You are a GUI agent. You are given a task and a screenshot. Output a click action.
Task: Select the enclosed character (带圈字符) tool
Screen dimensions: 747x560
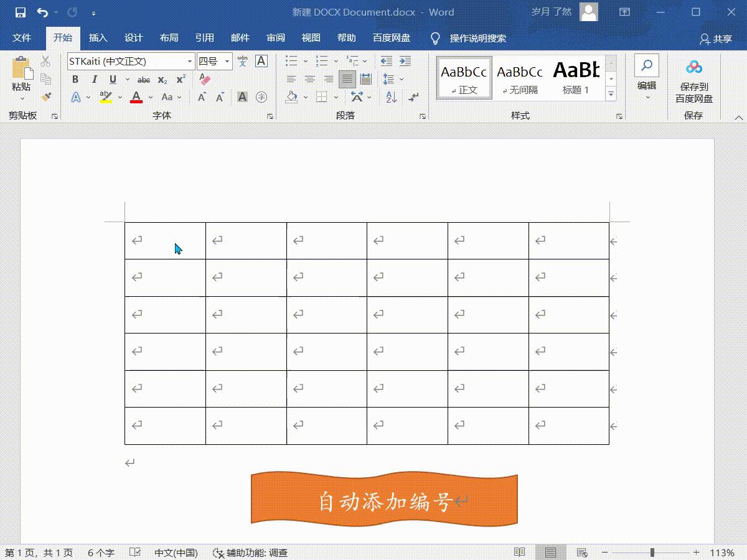[261, 97]
